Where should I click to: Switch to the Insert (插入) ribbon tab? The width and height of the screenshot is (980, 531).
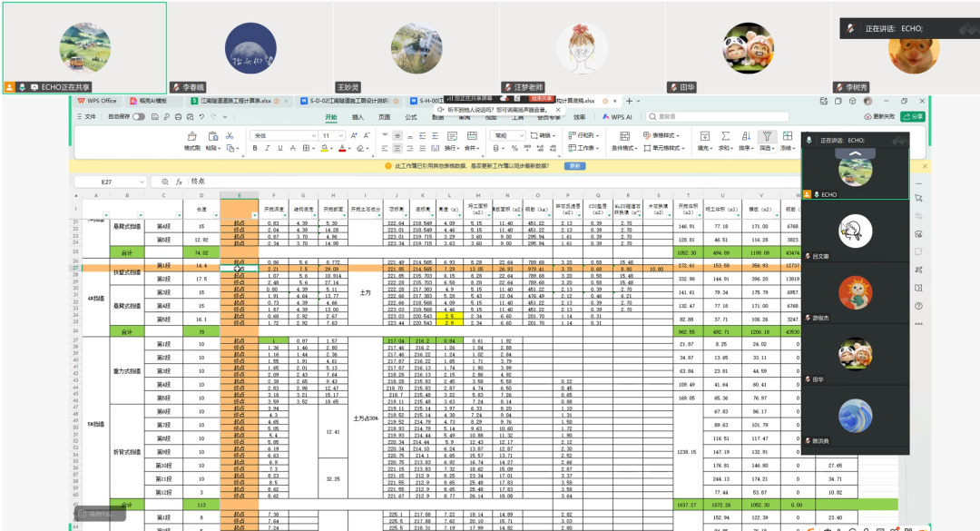tap(358, 116)
